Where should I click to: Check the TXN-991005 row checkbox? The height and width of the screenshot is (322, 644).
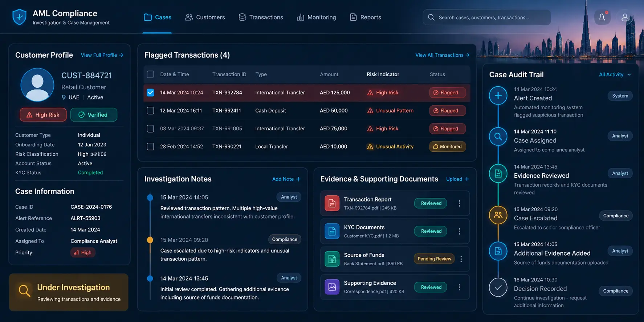(x=150, y=129)
